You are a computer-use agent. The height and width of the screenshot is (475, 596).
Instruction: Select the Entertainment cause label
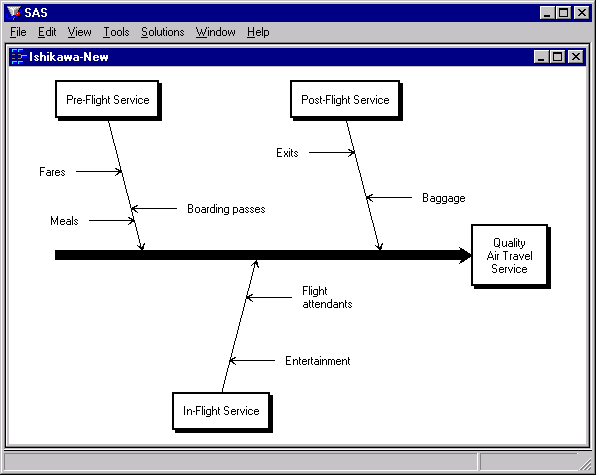click(318, 361)
